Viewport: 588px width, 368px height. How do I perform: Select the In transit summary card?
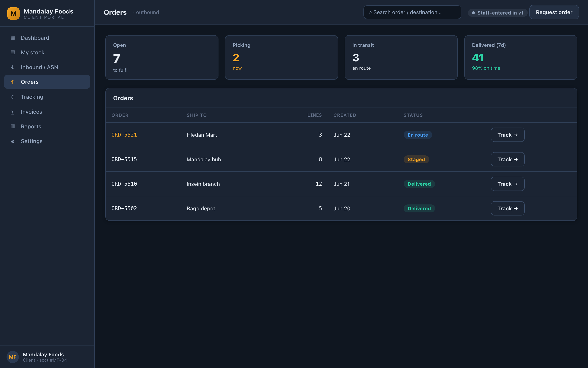(x=401, y=57)
